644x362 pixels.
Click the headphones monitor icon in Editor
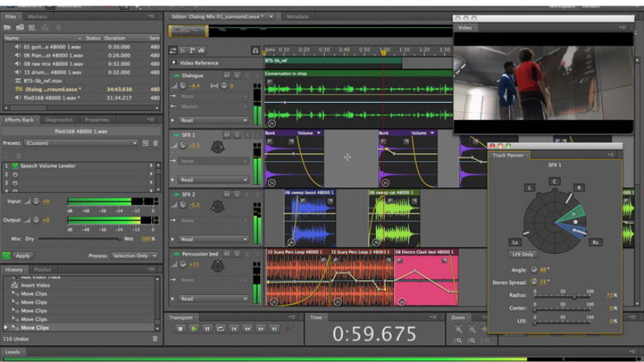tap(255, 51)
